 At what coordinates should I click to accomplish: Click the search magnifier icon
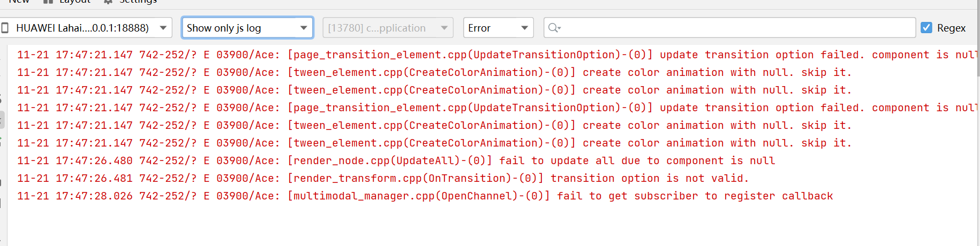coord(554,28)
